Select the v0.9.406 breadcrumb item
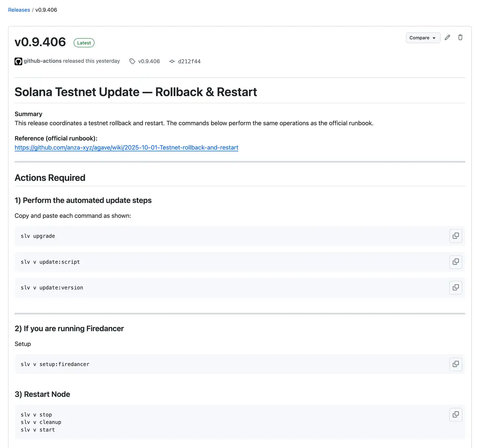The height and width of the screenshot is (448, 482). click(46, 10)
